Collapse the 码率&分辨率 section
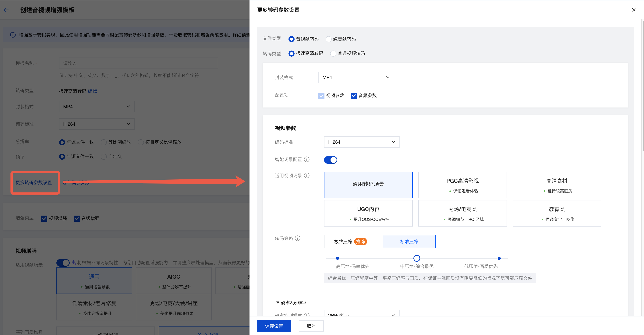The image size is (644, 335). (278, 302)
